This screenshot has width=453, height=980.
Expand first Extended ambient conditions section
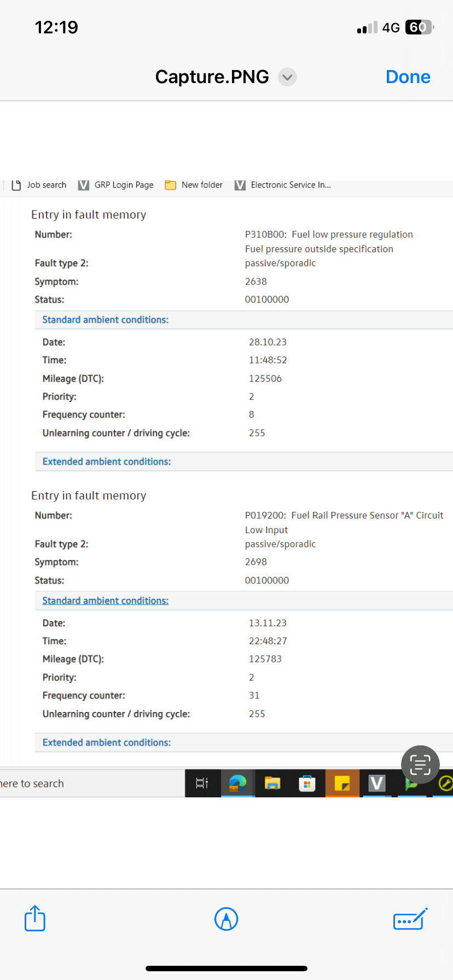(x=107, y=462)
